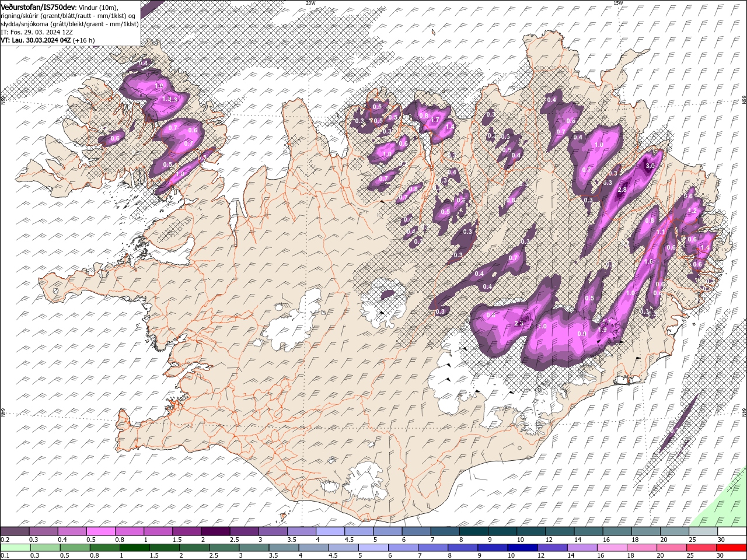Click the coral red 25–30 swatch in bottom legend
Image resolution: width=747 pixels, height=560 pixels.
[x=702, y=548]
